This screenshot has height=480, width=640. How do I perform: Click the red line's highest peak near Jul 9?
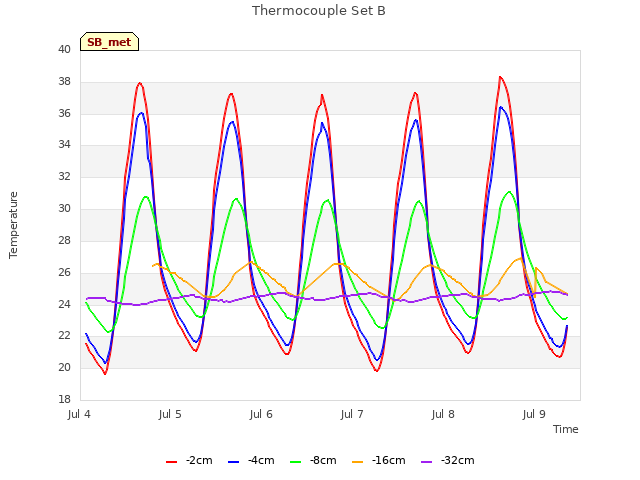pos(500,77)
